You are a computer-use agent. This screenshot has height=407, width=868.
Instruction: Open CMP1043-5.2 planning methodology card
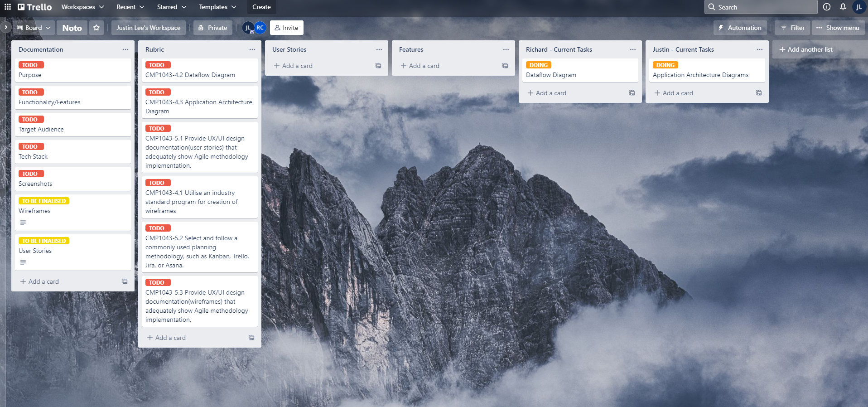point(200,247)
